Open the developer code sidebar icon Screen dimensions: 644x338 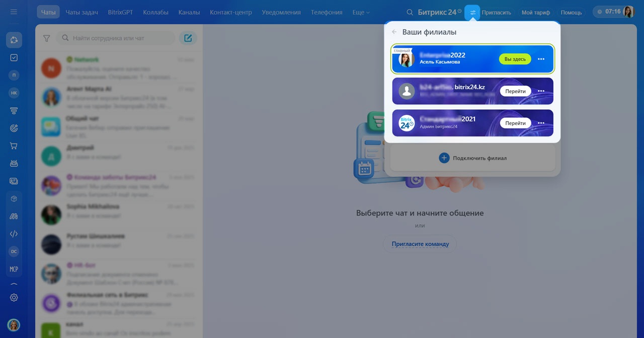(14, 234)
